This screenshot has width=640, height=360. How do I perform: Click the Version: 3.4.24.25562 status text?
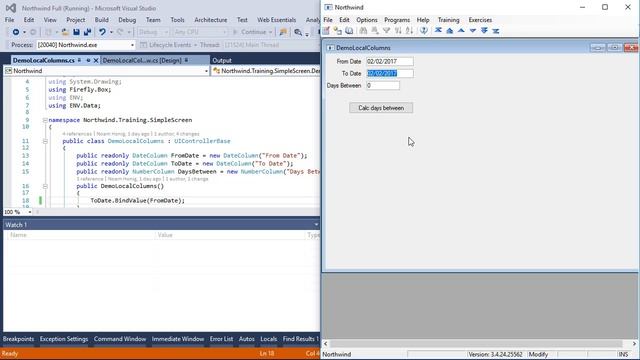tap(496, 354)
